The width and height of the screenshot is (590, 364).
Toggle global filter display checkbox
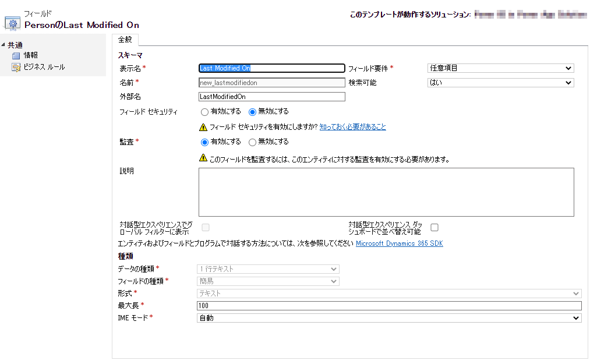click(206, 227)
